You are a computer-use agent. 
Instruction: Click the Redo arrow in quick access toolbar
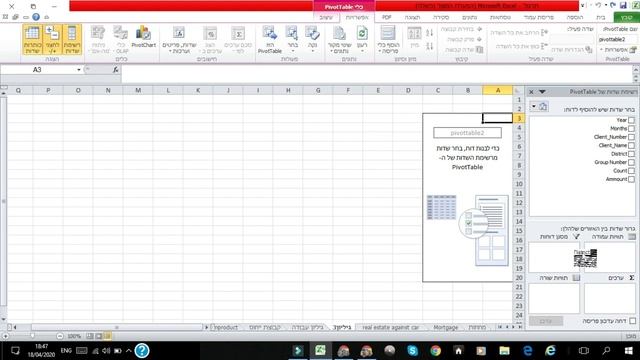pyautogui.click(x=598, y=5)
